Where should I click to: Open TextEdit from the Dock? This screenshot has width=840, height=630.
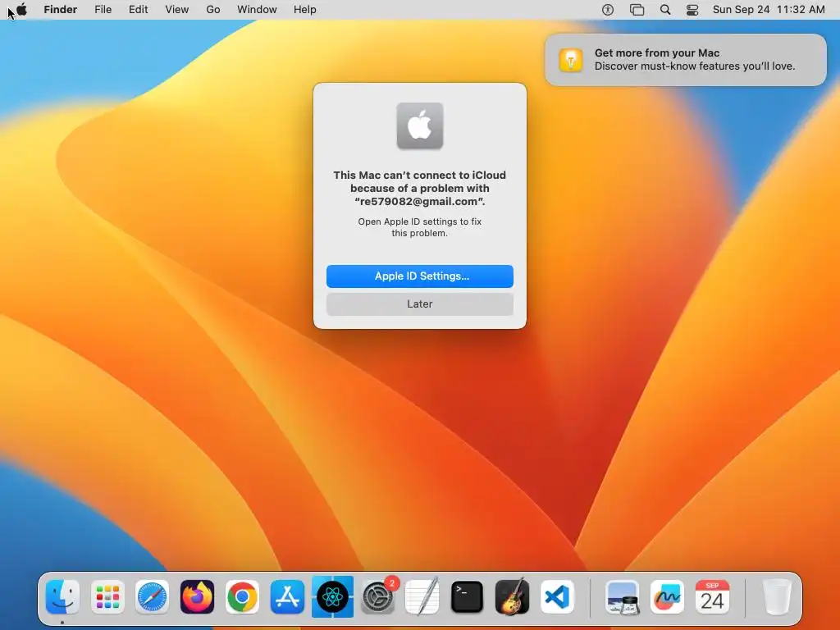tap(422, 596)
